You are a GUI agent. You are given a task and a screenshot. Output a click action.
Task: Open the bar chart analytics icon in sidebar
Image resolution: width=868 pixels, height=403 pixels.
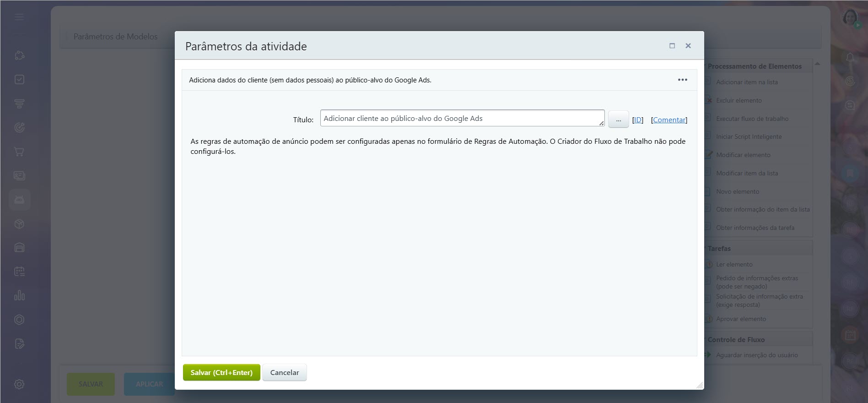pyautogui.click(x=19, y=295)
